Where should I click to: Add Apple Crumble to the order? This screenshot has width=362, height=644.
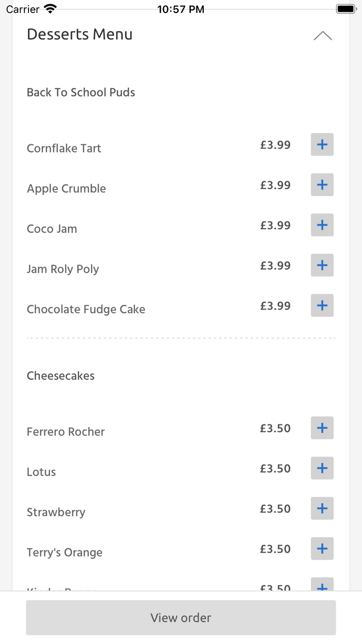(322, 185)
